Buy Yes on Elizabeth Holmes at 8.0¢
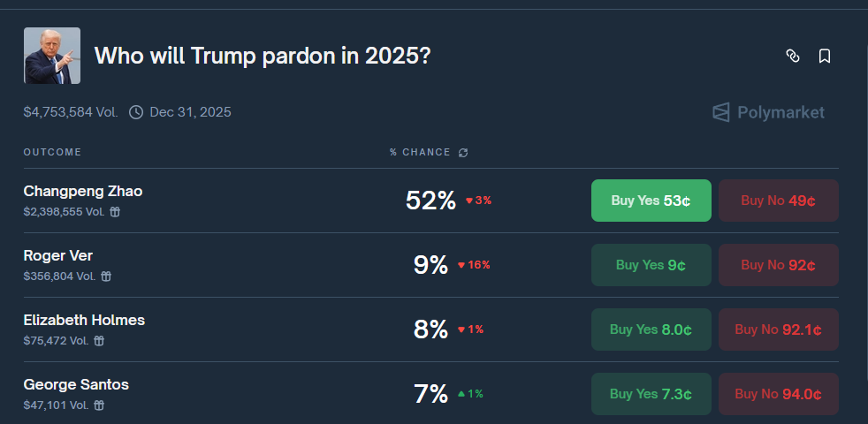 (651, 329)
